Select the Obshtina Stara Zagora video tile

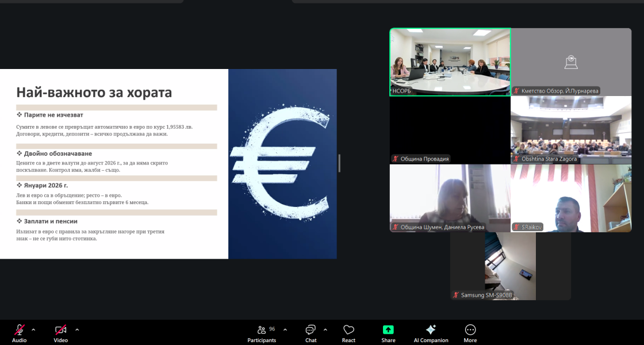[572, 130]
